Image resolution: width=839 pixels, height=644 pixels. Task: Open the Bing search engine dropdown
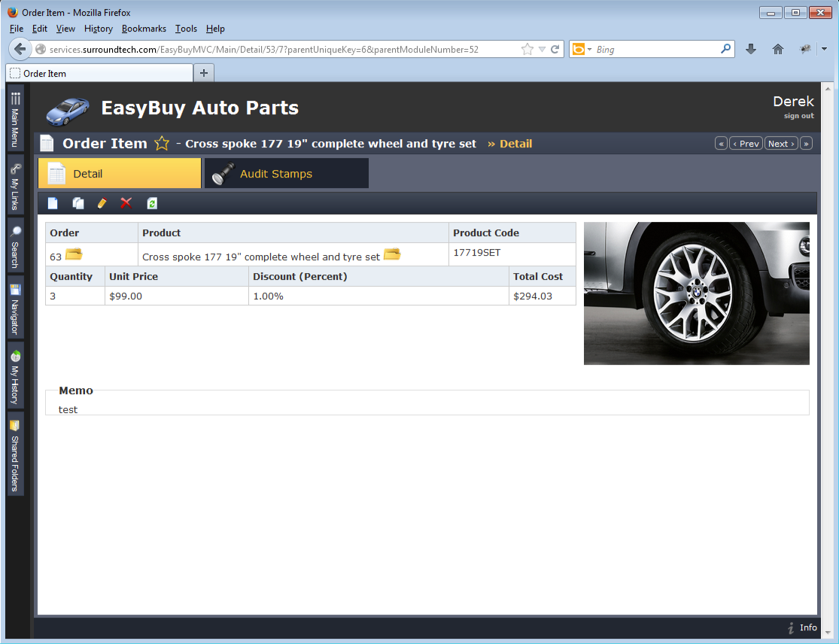coord(590,49)
